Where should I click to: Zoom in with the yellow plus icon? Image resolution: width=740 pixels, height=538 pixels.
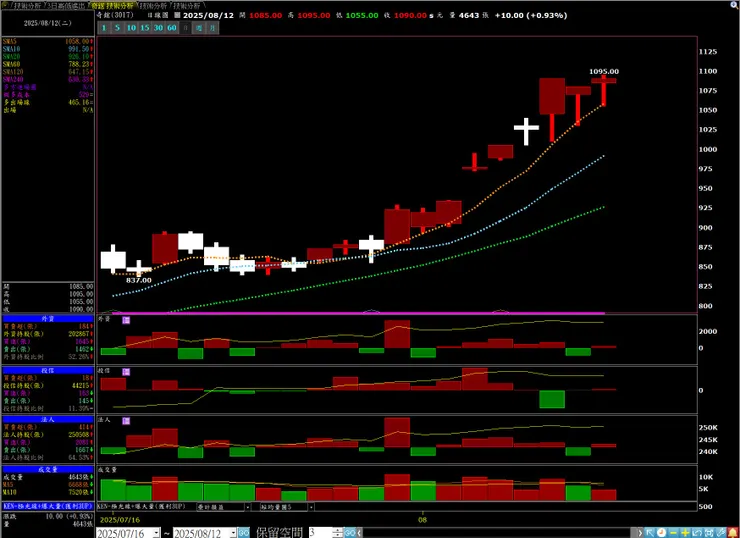coord(685,533)
